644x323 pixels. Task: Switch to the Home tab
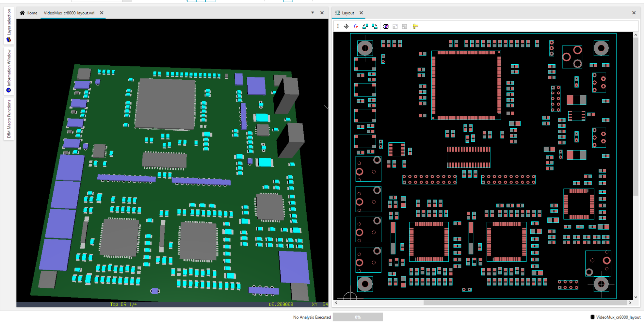point(28,13)
